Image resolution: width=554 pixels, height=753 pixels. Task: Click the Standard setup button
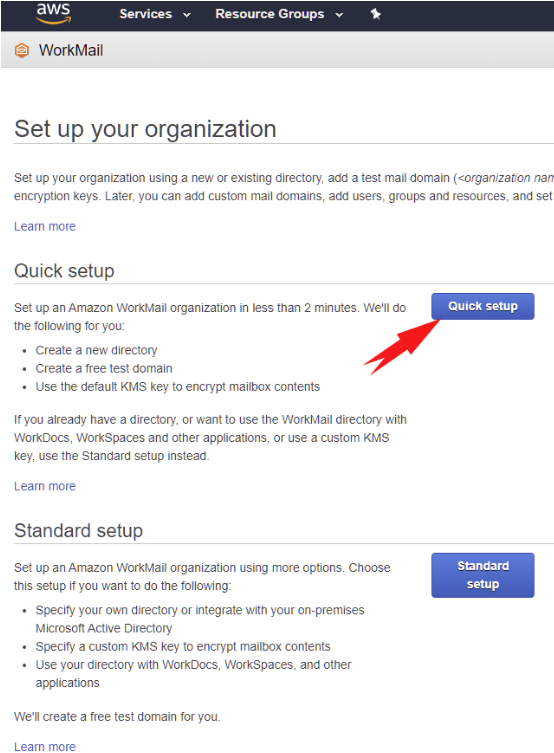[482, 575]
